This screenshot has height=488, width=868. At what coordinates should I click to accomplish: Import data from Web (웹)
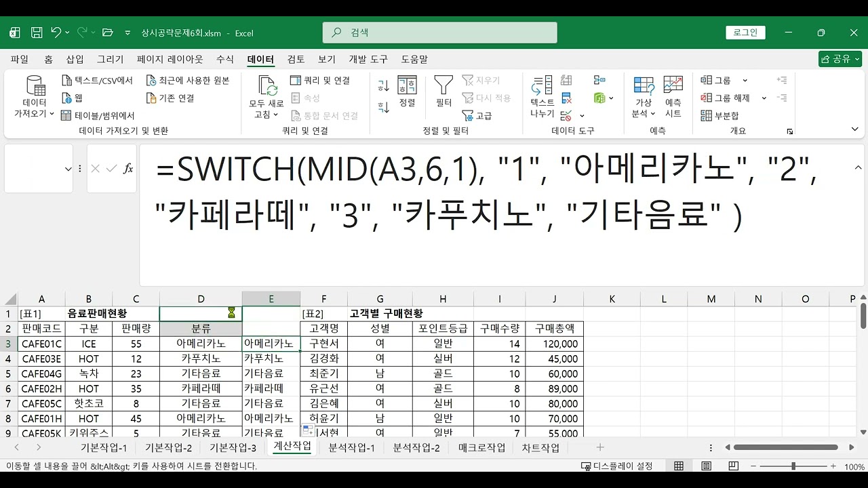point(72,98)
